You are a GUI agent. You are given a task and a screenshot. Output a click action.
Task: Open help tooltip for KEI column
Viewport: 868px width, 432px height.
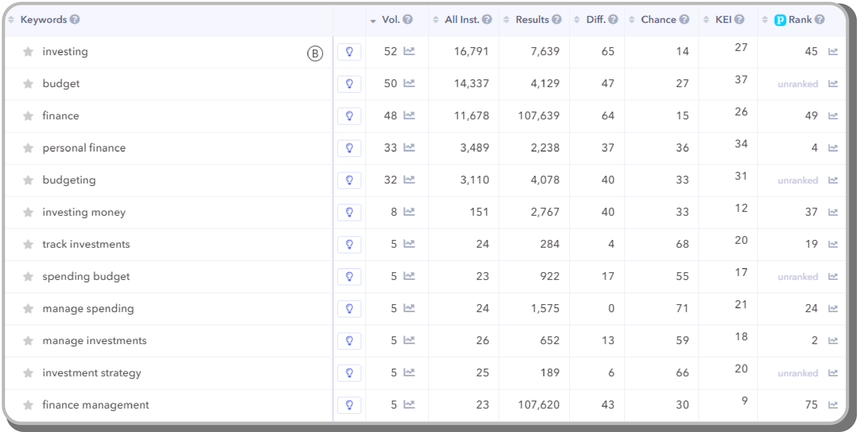739,20
